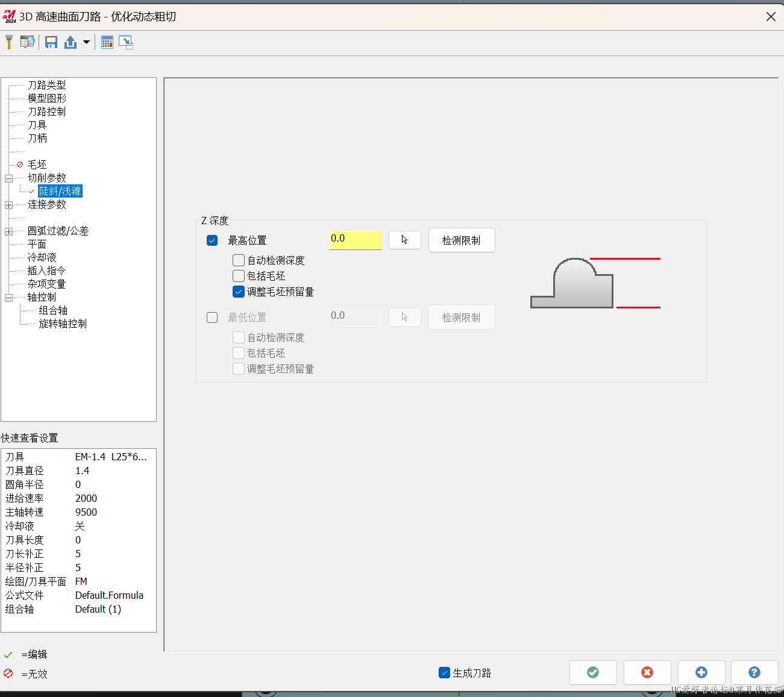Toggle the 生成刀路 checkbox

click(444, 673)
